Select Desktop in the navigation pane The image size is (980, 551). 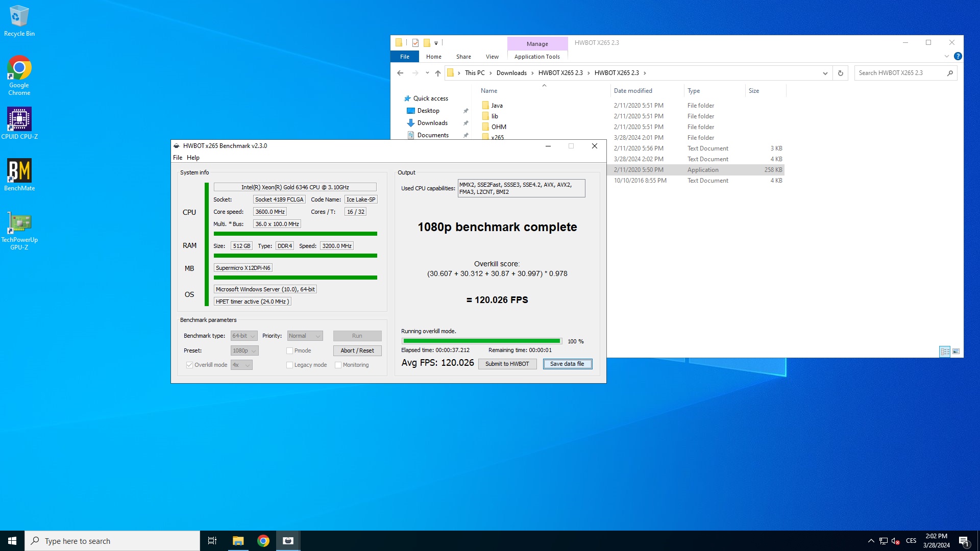tap(428, 111)
